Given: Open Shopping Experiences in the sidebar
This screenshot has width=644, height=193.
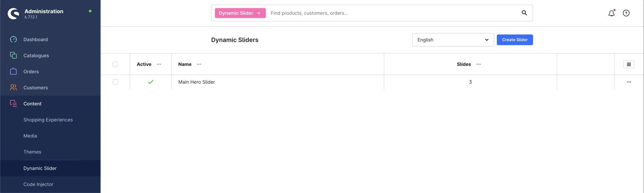Looking at the screenshot, I should point(48,120).
